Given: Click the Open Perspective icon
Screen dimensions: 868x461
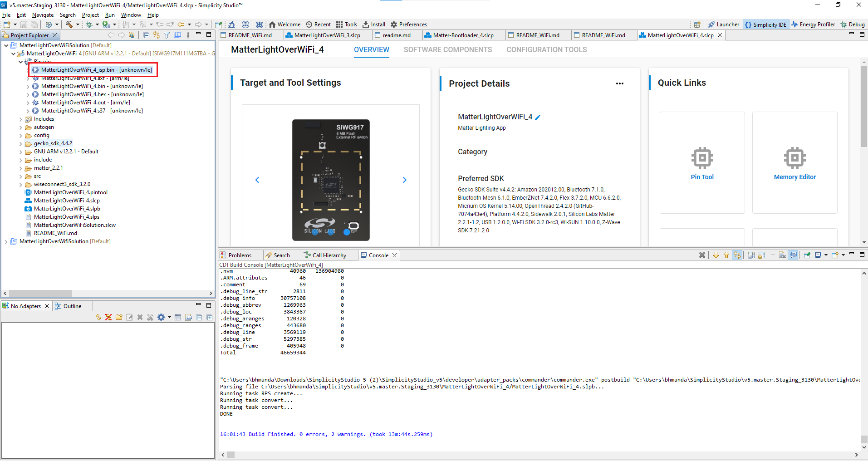Looking at the screenshot, I should [697, 25].
